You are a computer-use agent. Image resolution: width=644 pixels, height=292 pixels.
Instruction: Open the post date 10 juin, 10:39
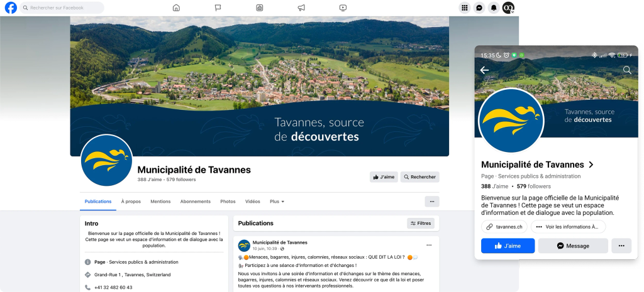(265, 249)
